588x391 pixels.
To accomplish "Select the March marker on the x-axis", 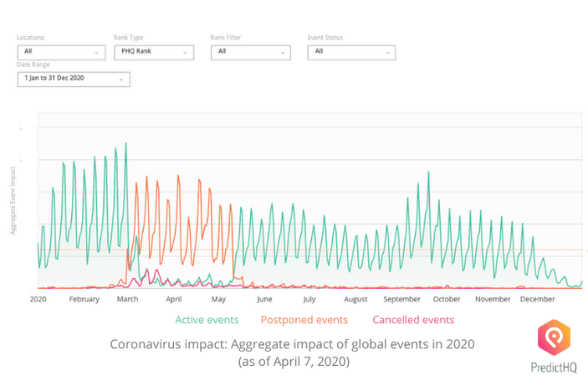I will 128,299.
